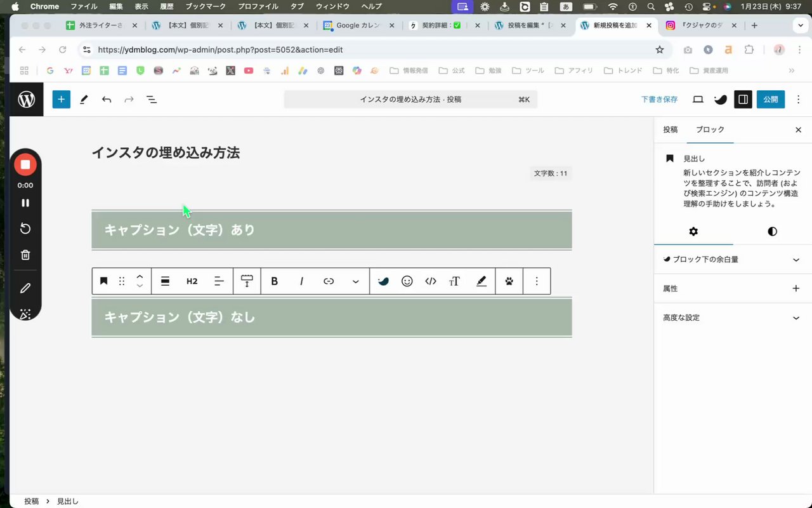
Task: Open the recorder pen drawing tool
Action: pyautogui.click(x=25, y=288)
